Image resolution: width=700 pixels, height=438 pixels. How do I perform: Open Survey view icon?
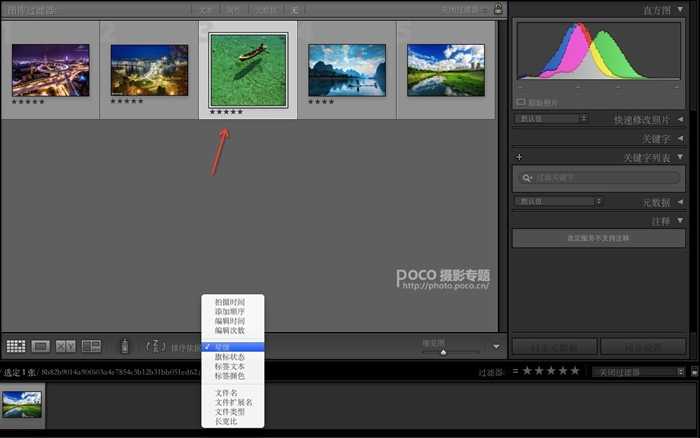91,346
